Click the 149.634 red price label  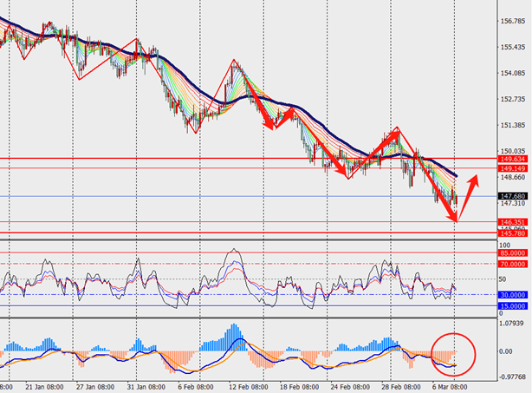513,159
